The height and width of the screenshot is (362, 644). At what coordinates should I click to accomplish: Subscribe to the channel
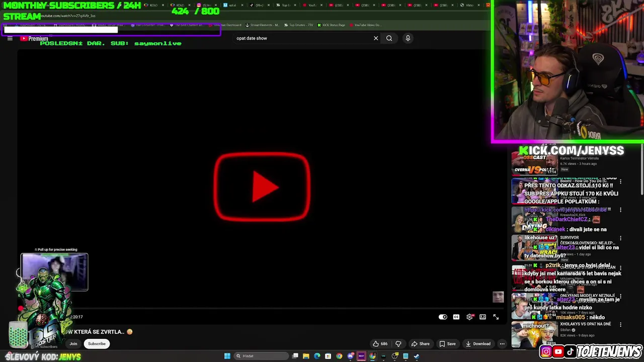pyautogui.click(x=97, y=344)
